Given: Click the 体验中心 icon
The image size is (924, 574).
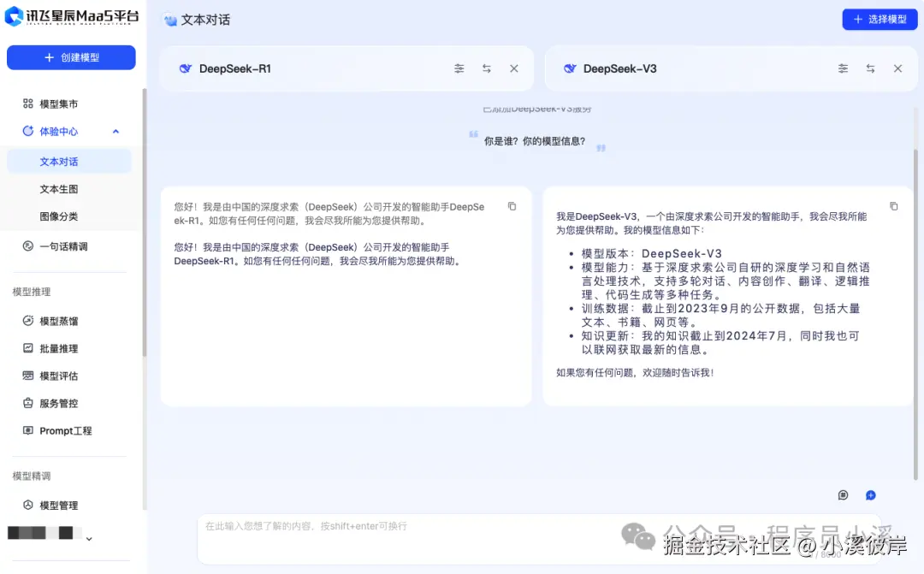Looking at the screenshot, I should point(27,131).
